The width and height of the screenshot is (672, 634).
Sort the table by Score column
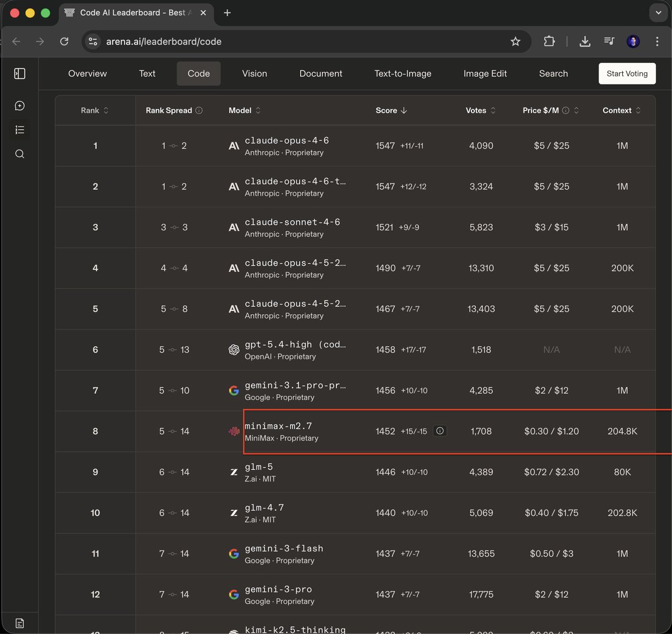coord(391,110)
